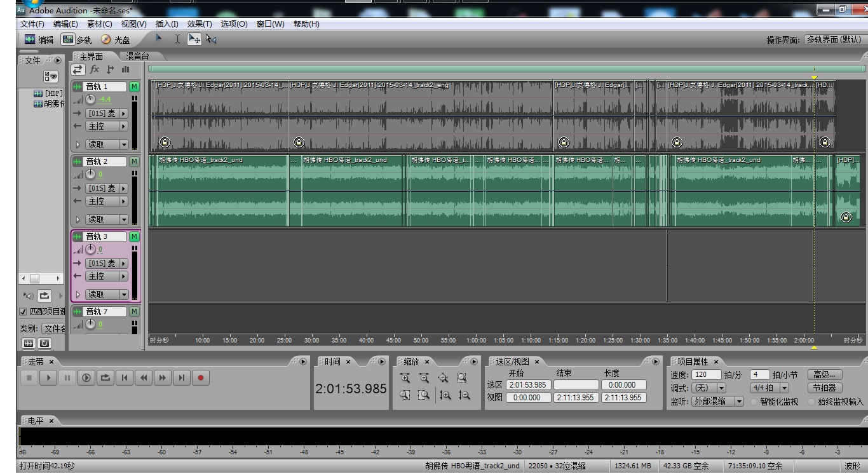Switch to 混音台 mixer tab
This screenshot has width=868, height=474.
tap(136, 57)
